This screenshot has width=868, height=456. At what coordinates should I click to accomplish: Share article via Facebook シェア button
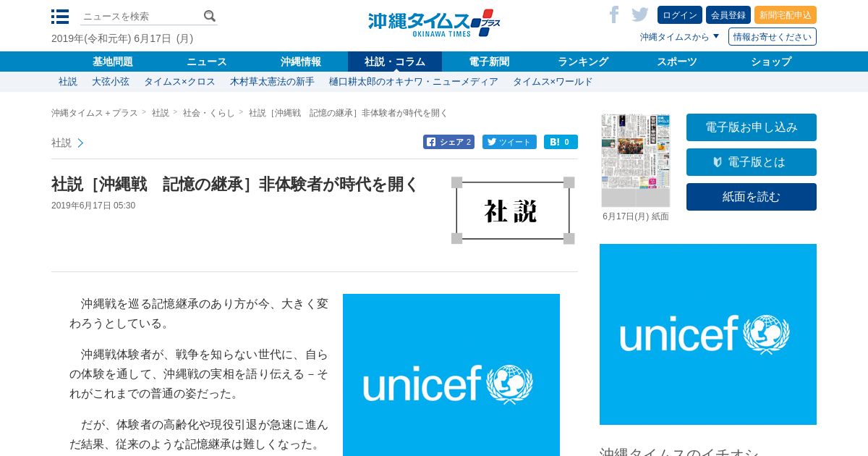[x=448, y=142]
